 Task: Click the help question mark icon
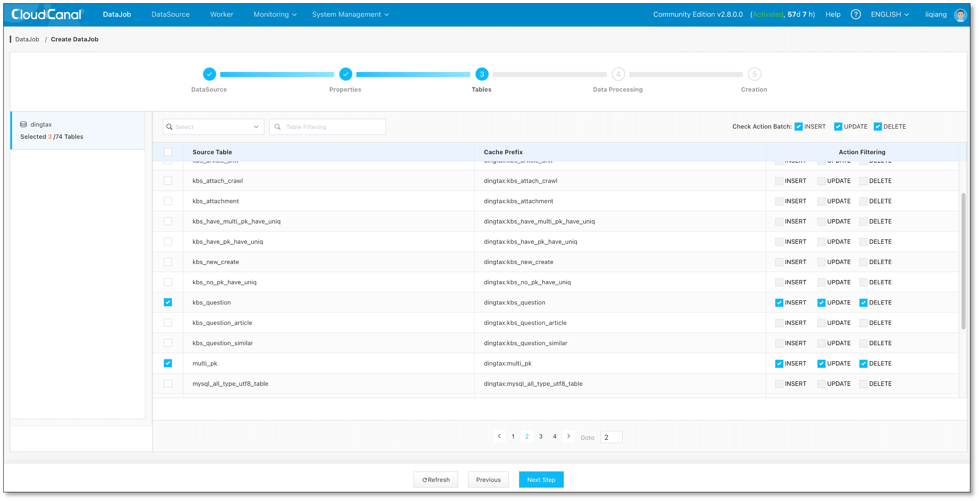pos(855,14)
